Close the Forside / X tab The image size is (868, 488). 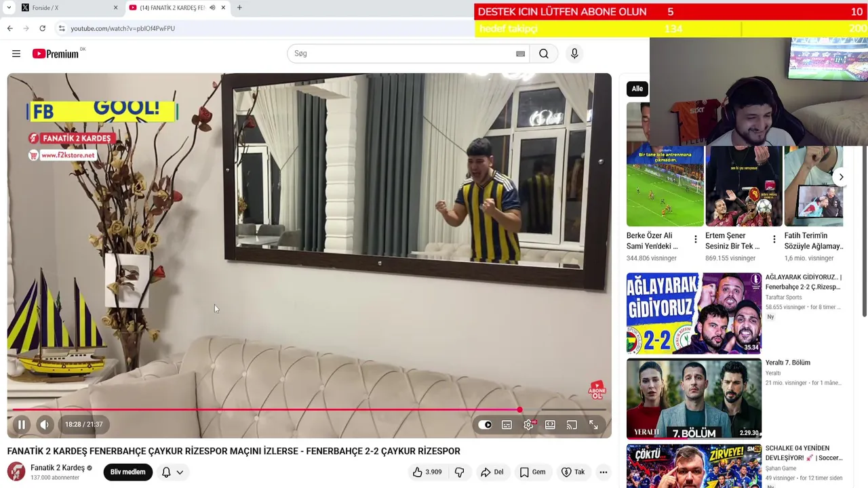point(115,7)
